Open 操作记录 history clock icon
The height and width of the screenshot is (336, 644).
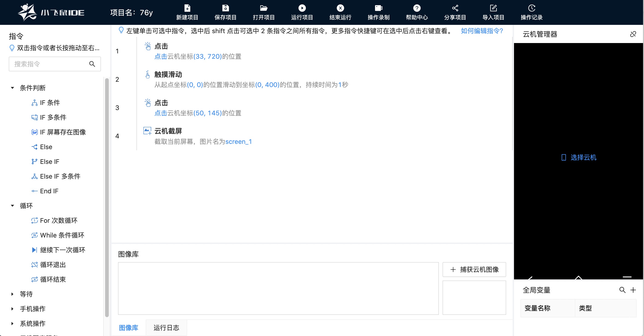click(x=531, y=8)
